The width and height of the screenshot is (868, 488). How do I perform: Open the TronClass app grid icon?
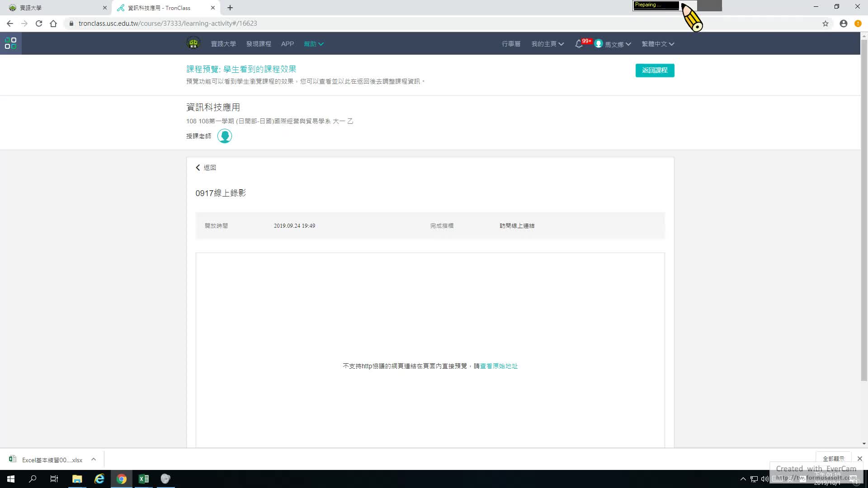tap(10, 43)
